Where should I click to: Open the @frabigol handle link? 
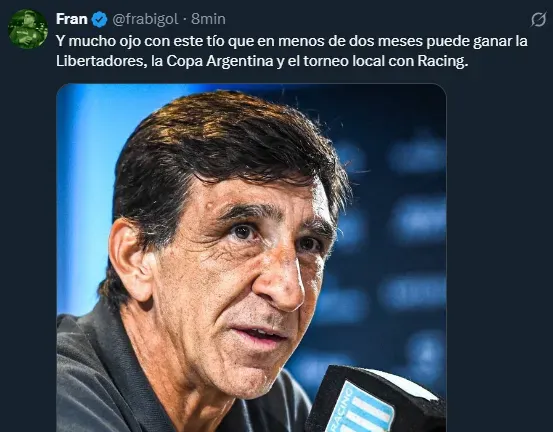point(145,19)
